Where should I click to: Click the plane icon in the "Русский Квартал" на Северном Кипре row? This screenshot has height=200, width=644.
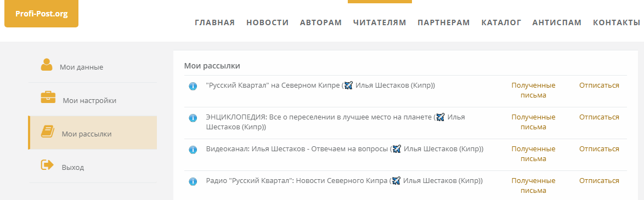349,85
